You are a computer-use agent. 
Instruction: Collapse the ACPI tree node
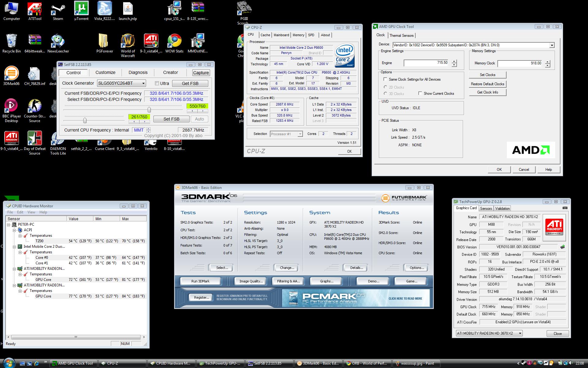pos(14,230)
